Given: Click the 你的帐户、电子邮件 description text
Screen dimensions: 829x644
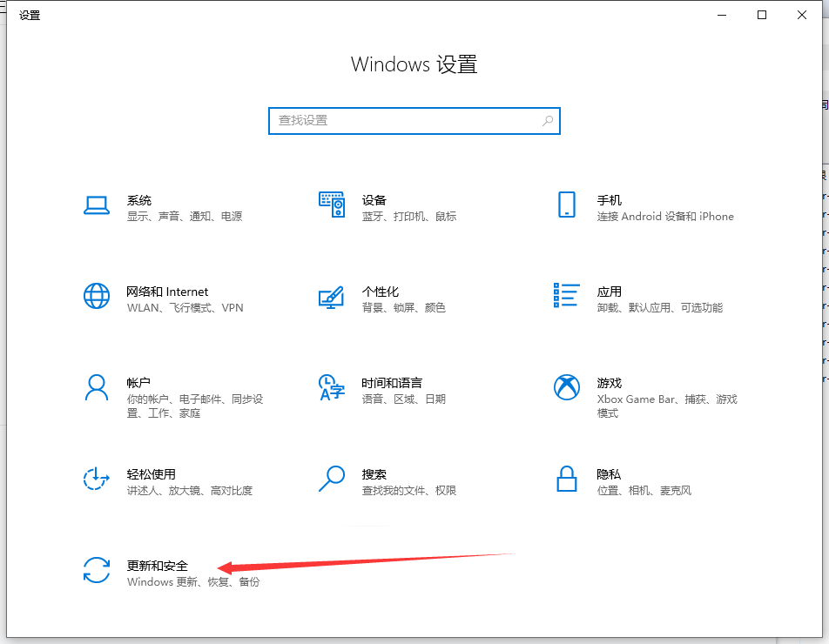Looking at the screenshot, I should pos(195,406).
